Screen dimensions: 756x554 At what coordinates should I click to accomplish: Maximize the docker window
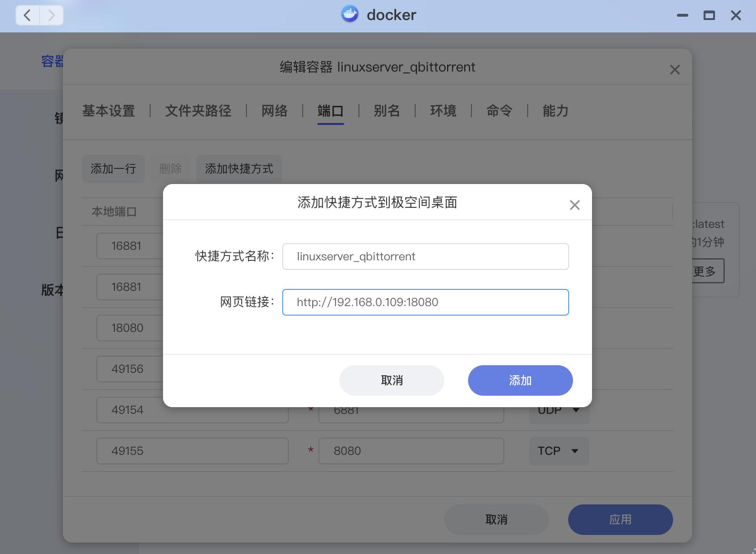coord(709,15)
